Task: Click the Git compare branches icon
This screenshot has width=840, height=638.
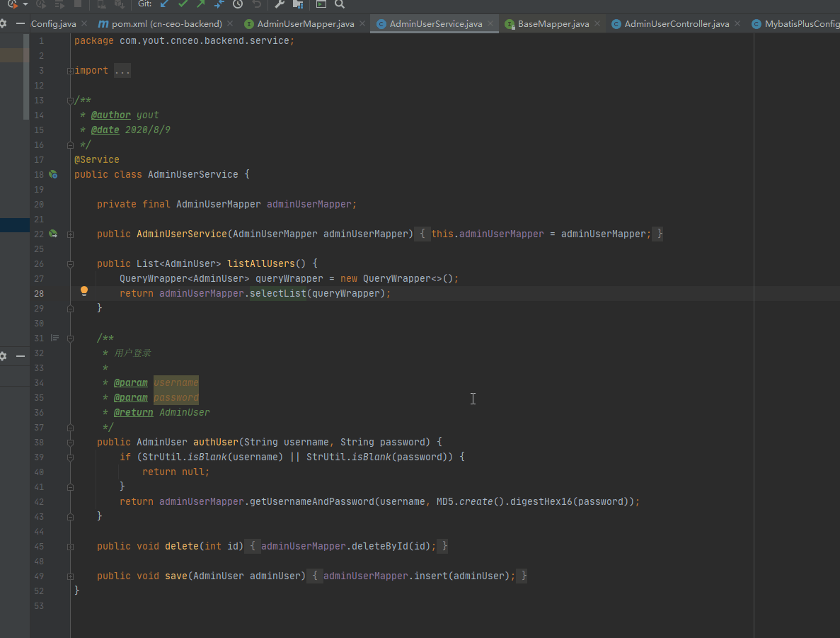Action: click(x=219, y=4)
